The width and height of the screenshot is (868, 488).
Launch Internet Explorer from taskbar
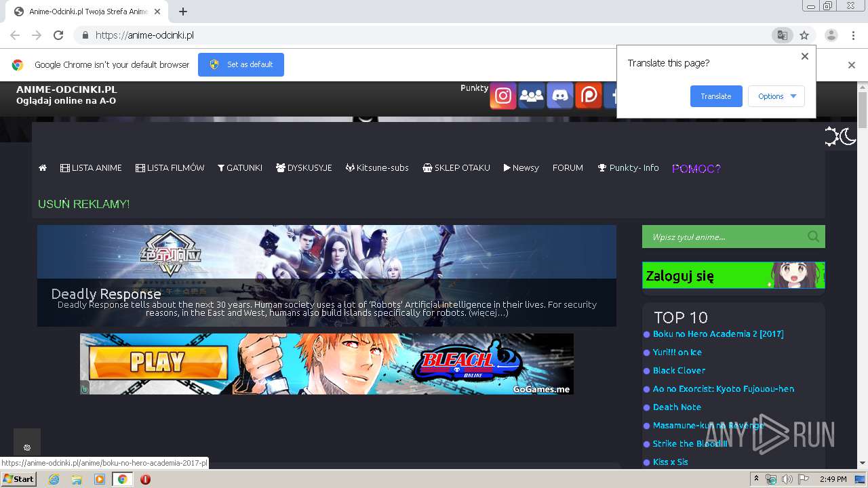tap(54, 479)
